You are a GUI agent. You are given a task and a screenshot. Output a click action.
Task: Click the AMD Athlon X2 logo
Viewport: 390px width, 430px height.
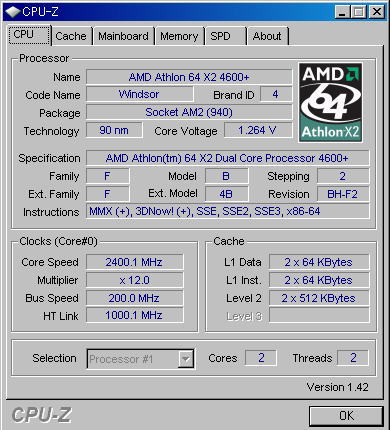pyautogui.click(x=330, y=102)
